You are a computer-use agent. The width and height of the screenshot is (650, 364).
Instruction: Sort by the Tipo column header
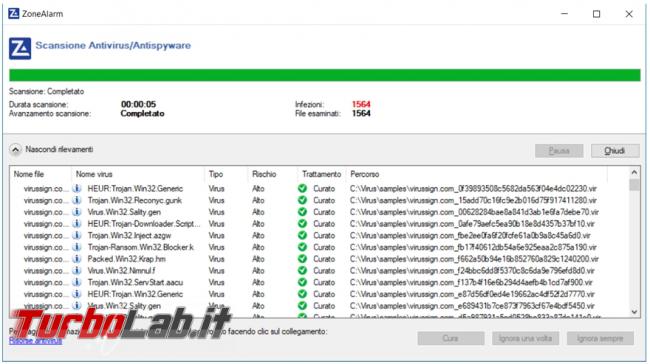click(x=216, y=174)
